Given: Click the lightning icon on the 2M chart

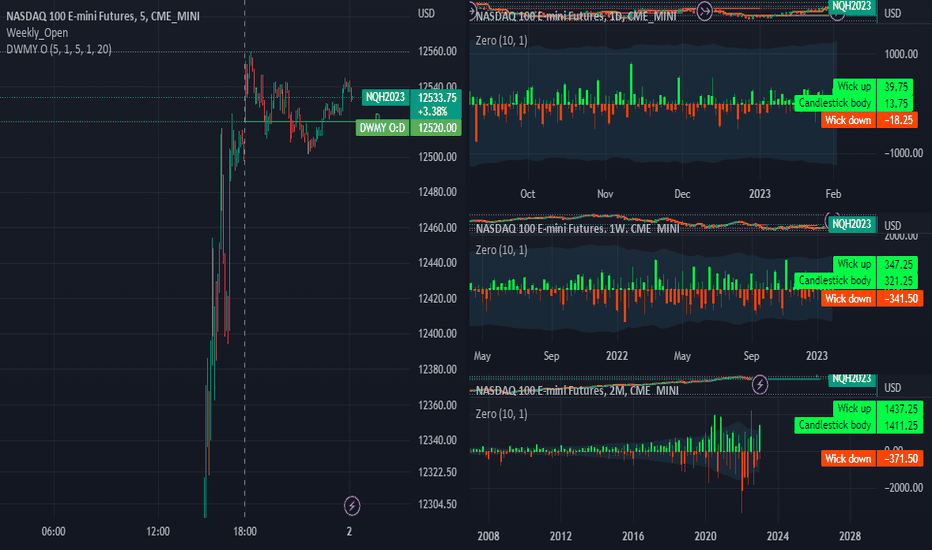Looking at the screenshot, I should 760,384.
